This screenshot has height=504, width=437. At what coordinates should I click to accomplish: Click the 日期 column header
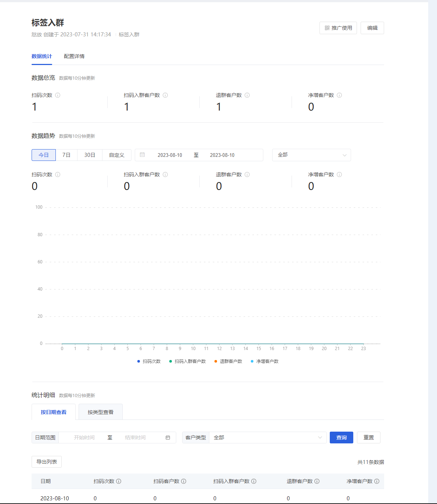click(46, 481)
